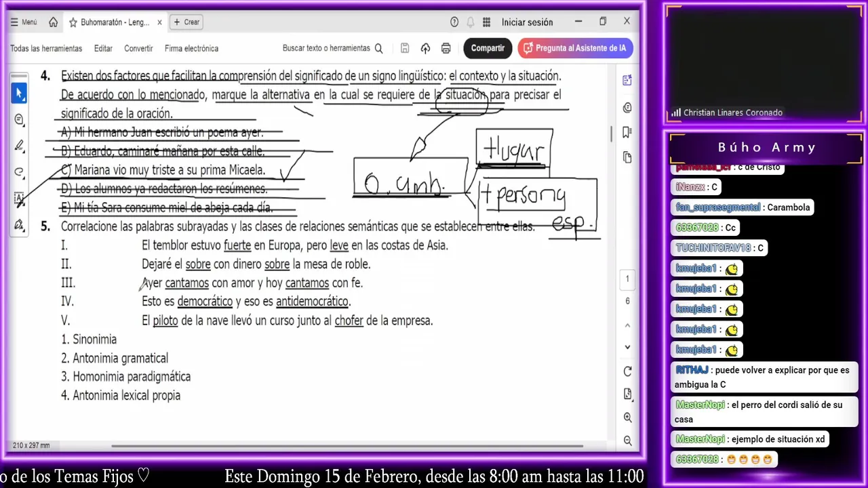Viewport: 868px width, 488px height.
Task: Click the 'Búho Army' chat header
Action: [767, 147]
